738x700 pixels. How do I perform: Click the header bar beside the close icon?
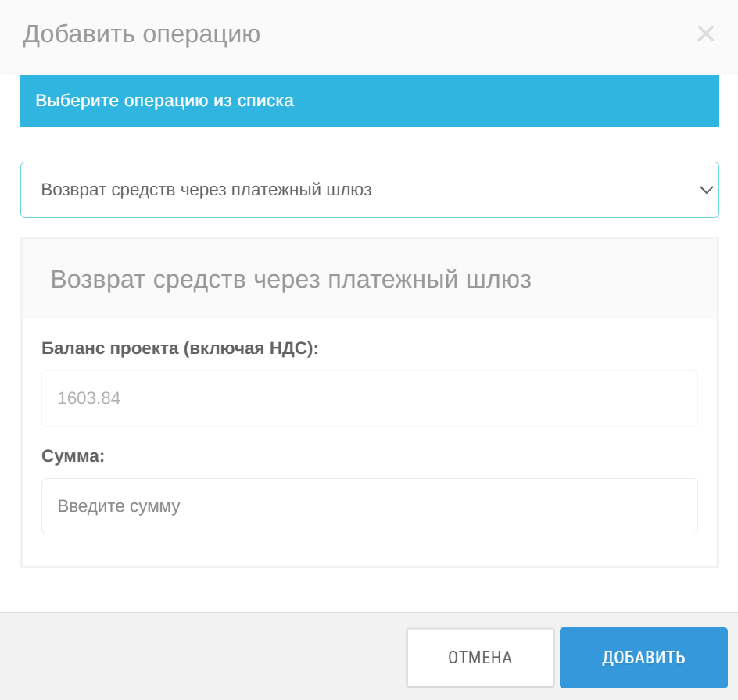click(471, 35)
